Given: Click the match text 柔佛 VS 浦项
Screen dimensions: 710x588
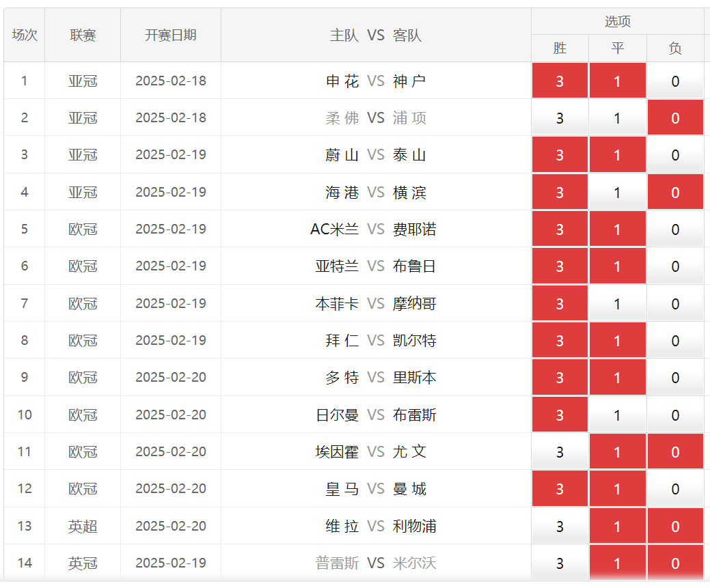Looking at the screenshot, I should [376, 118].
